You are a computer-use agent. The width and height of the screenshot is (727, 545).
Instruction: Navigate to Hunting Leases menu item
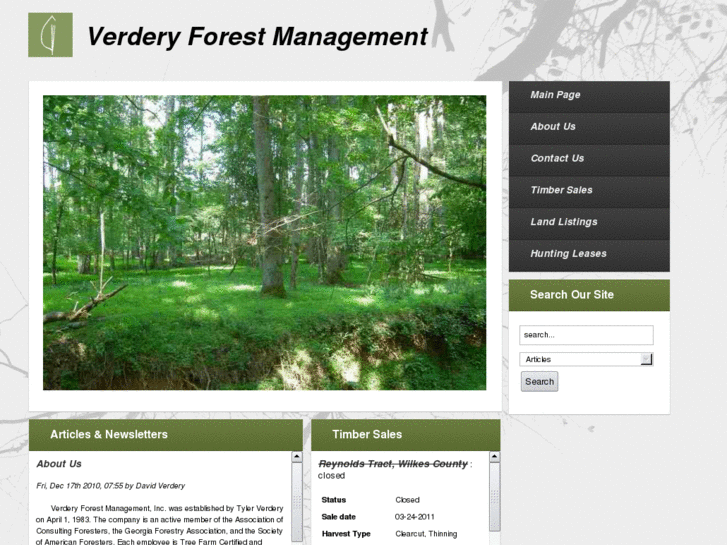(x=589, y=255)
